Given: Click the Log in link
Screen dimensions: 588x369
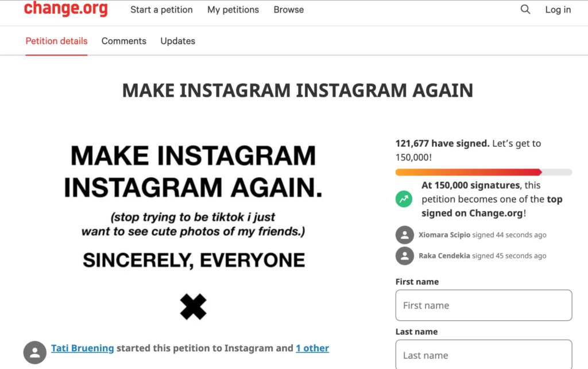Looking at the screenshot, I should point(558,10).
